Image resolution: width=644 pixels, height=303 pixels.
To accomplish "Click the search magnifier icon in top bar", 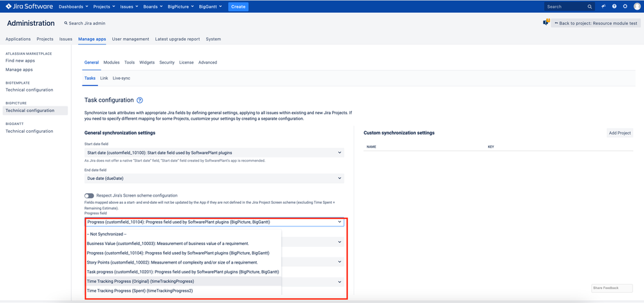I will [x=590, y=6].
